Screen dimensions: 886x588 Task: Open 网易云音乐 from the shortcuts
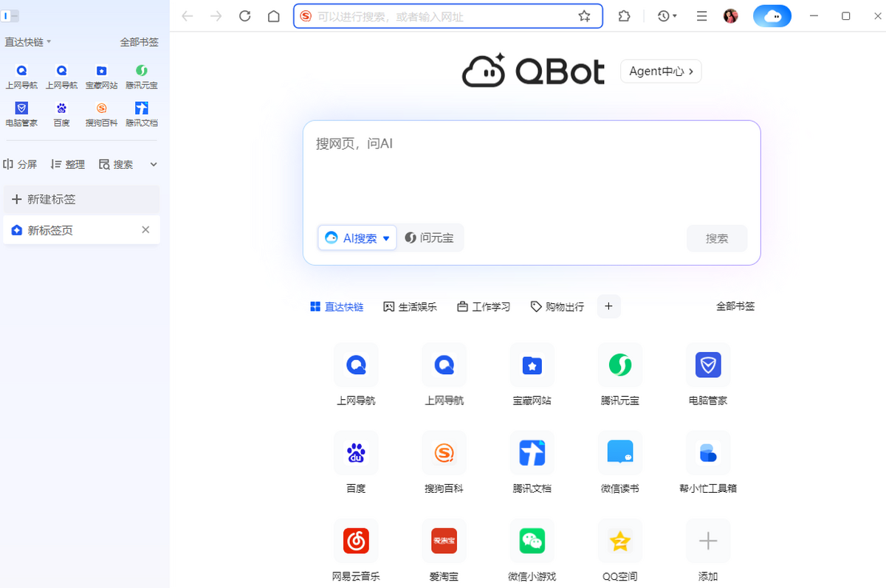coord(356,549)
